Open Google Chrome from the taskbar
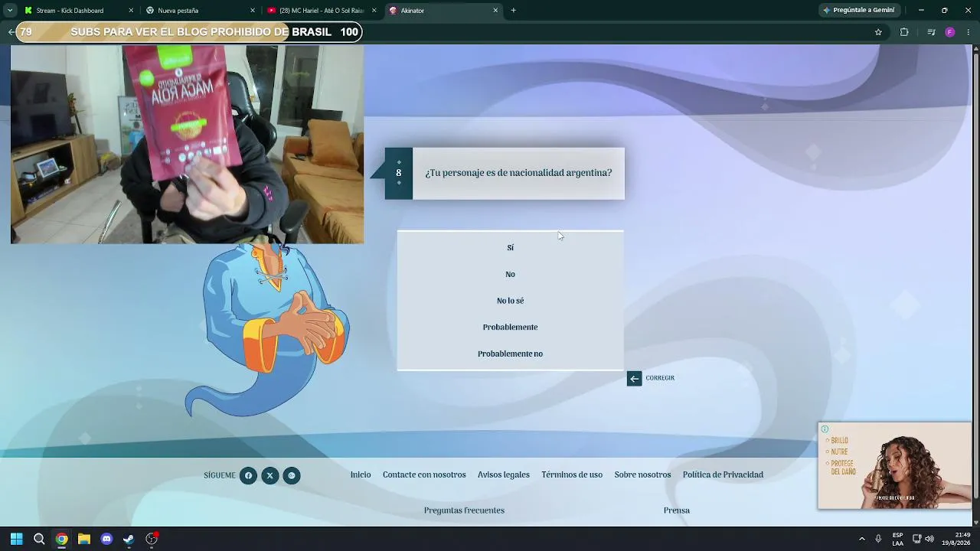 pos(61,539)
